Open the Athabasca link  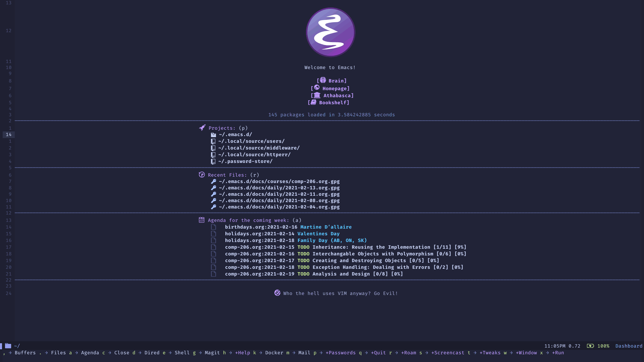click(x=331, y=95)
